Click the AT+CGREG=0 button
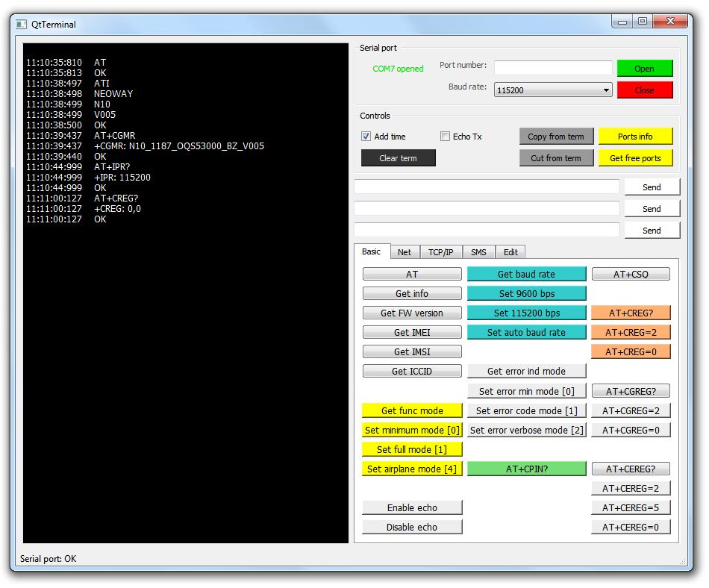The height and width of the screenshot is (588, 709). pos(631,431)
